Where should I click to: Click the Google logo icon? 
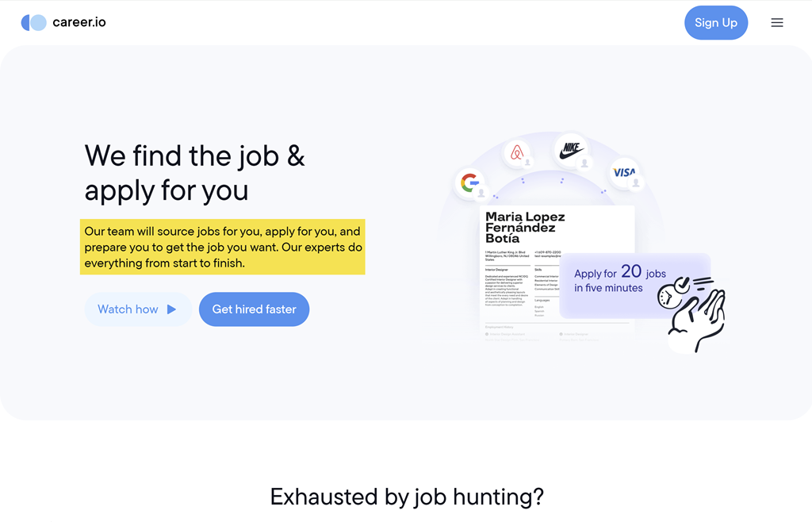[469, 183]
